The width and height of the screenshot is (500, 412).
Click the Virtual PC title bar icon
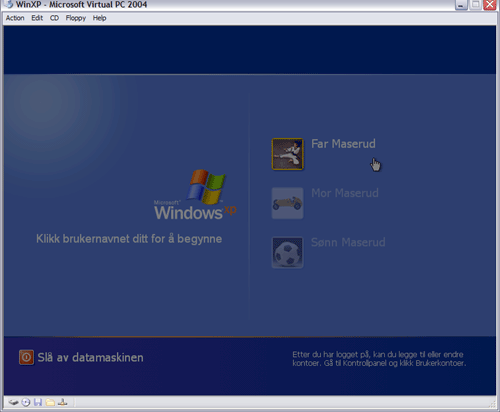click(9, 4)
